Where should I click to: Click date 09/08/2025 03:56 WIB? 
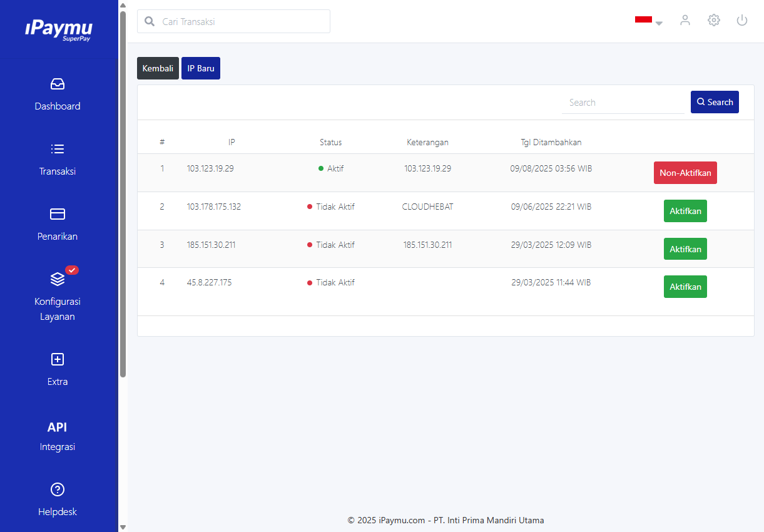[x=551, y=168]
